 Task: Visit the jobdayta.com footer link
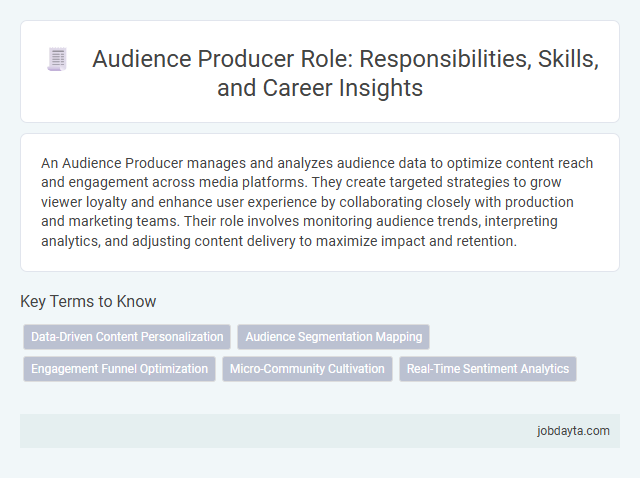(x=573, y=431)
